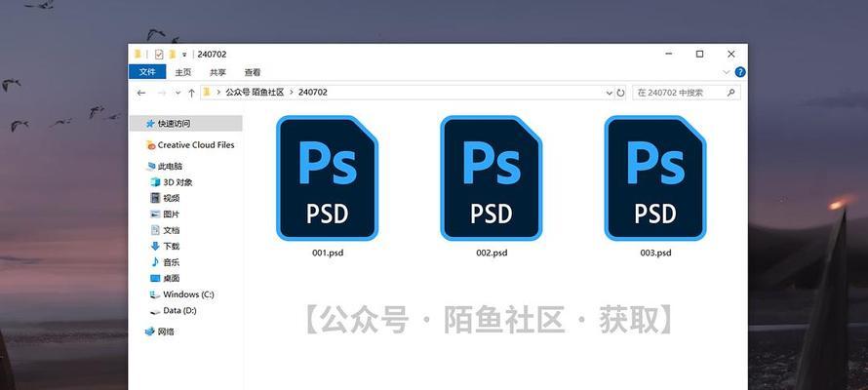
Task: Expand the chevron before 240702 breadcrumb
Action: (x=292, y=93)
